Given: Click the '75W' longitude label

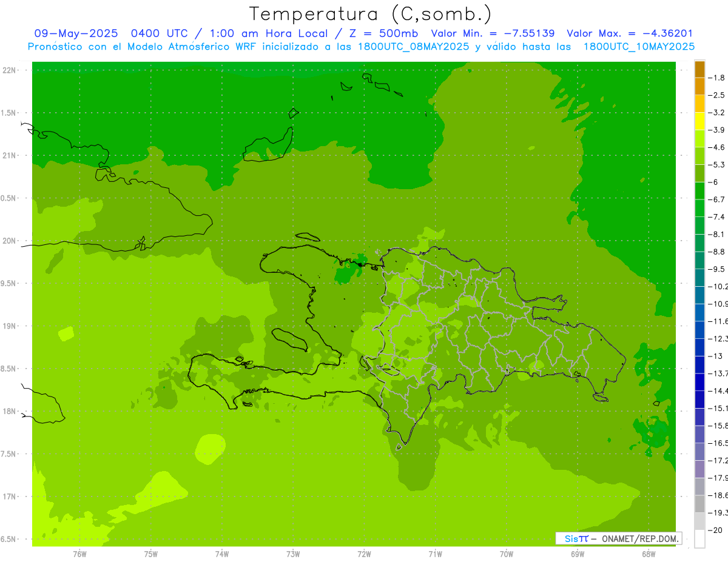Looking at the screenshot, I should click(x=151, y=554).
